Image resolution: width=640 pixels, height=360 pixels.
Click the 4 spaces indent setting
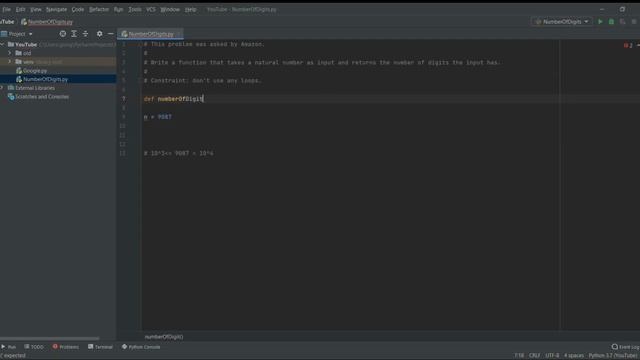[573, 356]
